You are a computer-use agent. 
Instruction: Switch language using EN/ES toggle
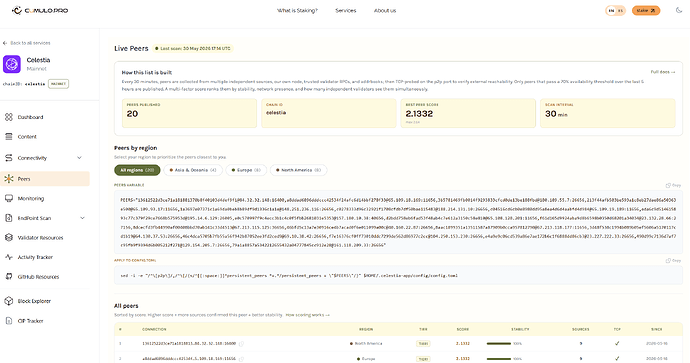coord(616,11)
